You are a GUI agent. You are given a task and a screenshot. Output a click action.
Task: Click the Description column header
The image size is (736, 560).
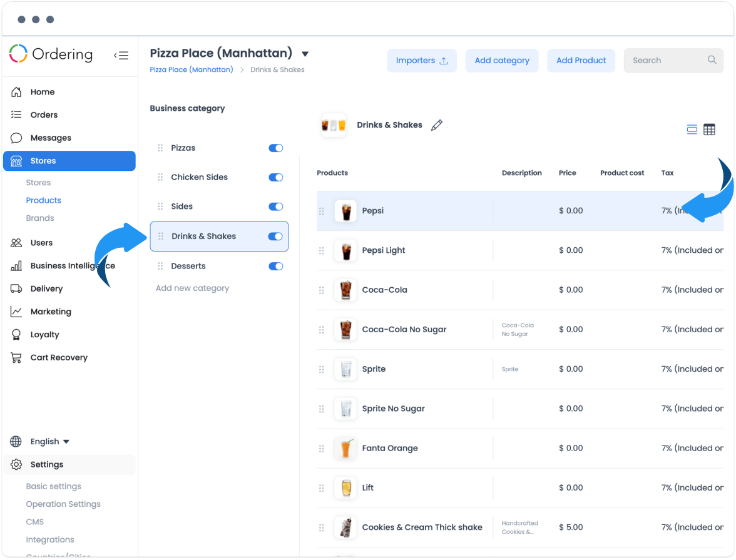tap(521, 173)
